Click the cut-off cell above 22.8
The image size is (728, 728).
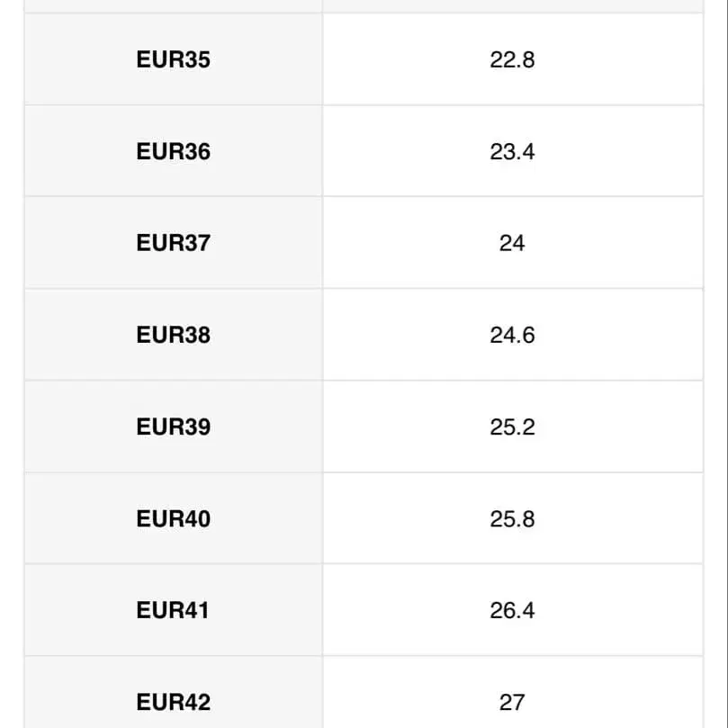click(x=512, y=5)
